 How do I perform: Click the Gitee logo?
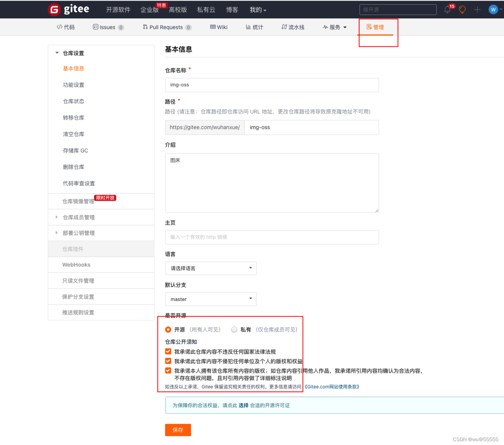click(x=69, y=9)
